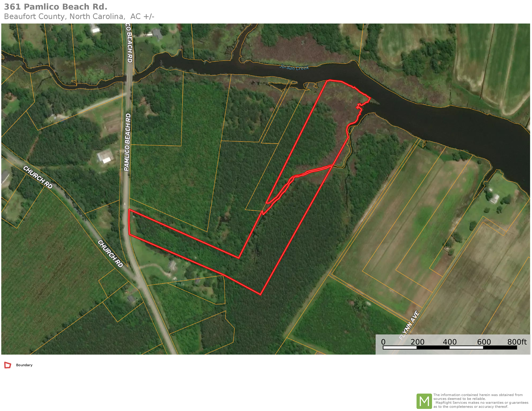Click the 400 scale bar label

pyautogui.click(x=449, y=342)
